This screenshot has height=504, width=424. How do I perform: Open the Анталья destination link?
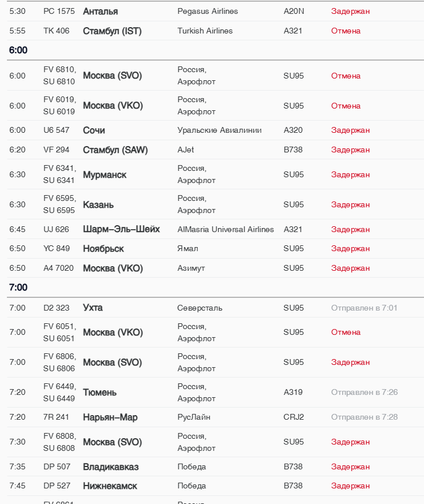(100, 12)
